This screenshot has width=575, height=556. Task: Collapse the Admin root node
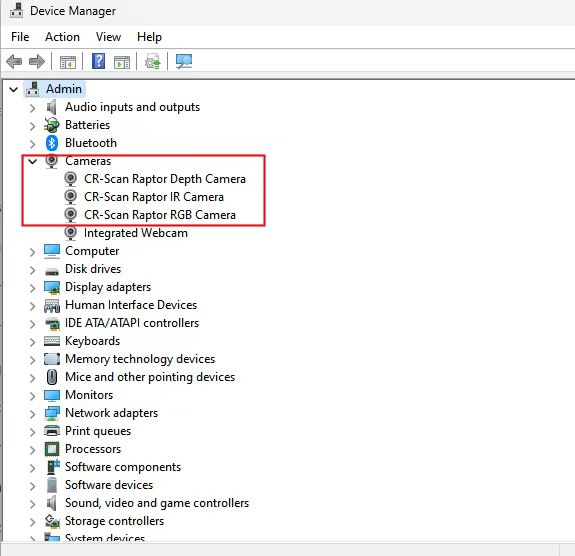click(x=14, y=89)
